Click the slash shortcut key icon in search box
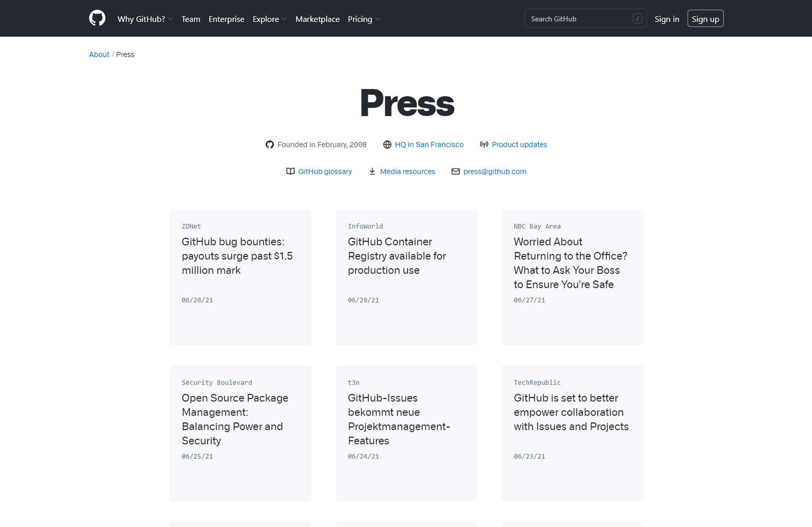 [x=637, y=19]
